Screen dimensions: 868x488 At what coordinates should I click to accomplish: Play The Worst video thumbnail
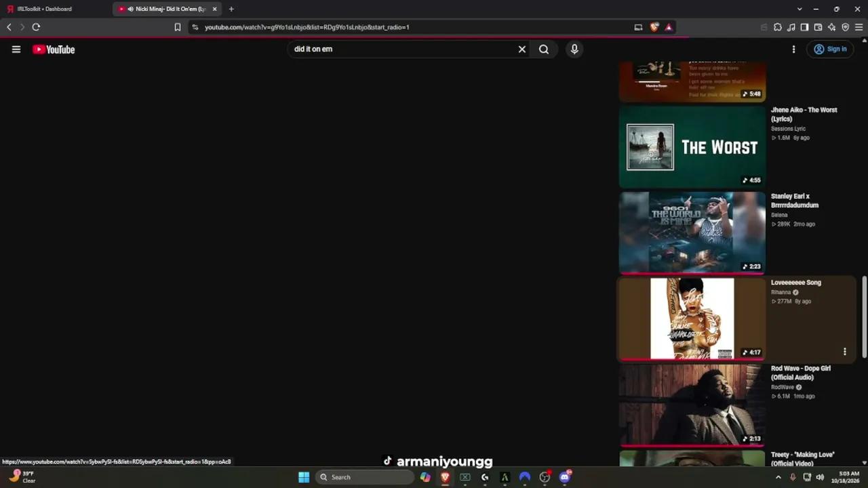[692, 146]
